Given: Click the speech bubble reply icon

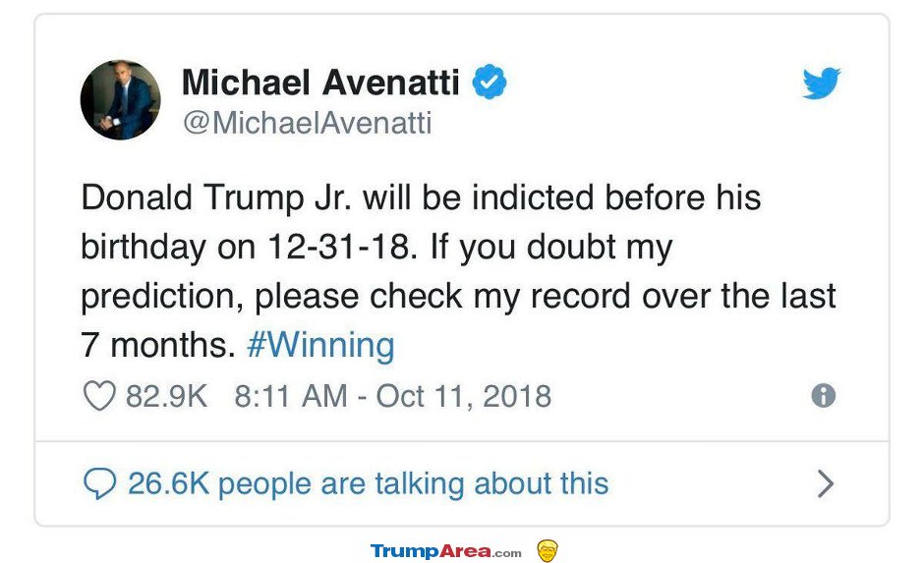Looking at the screenshot, I should [99, 484].
